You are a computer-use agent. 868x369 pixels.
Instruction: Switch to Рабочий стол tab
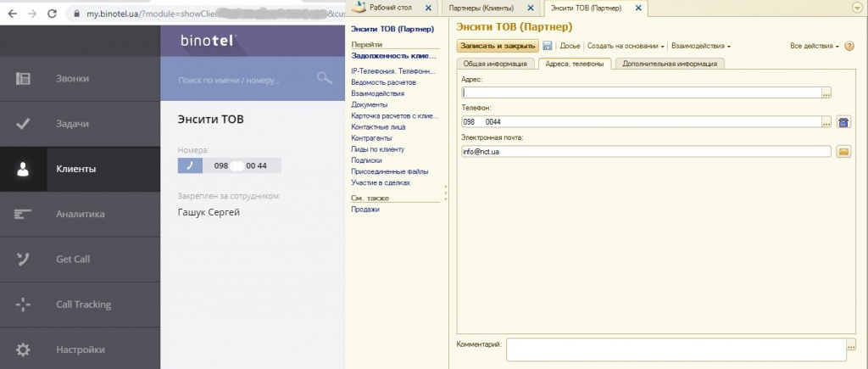(391, 8)
